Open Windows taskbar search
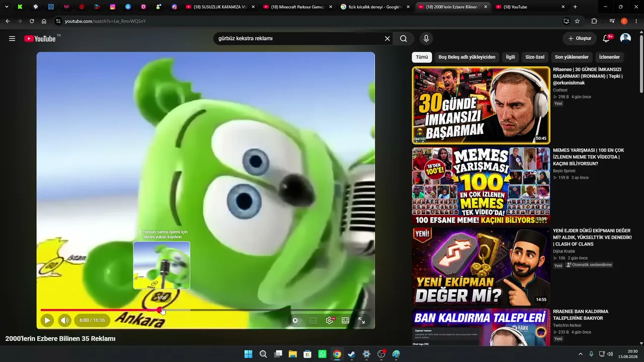The height and width of the screenshot is (362, 644). click(x=263, y=354)
